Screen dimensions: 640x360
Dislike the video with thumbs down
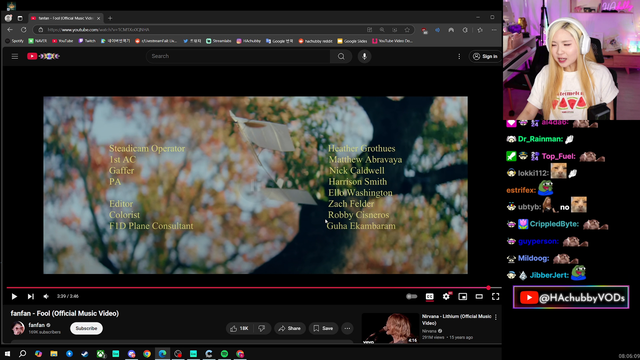pos(262,328)
